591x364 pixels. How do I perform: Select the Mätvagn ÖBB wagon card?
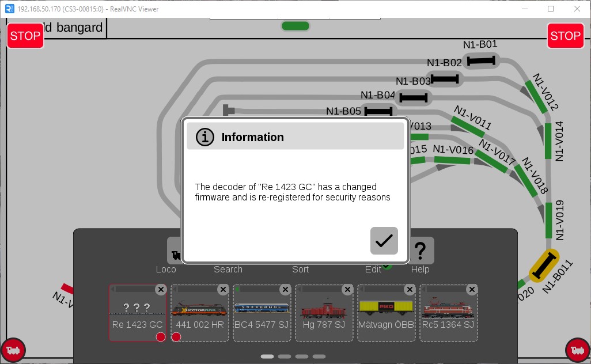pos(387,313)
